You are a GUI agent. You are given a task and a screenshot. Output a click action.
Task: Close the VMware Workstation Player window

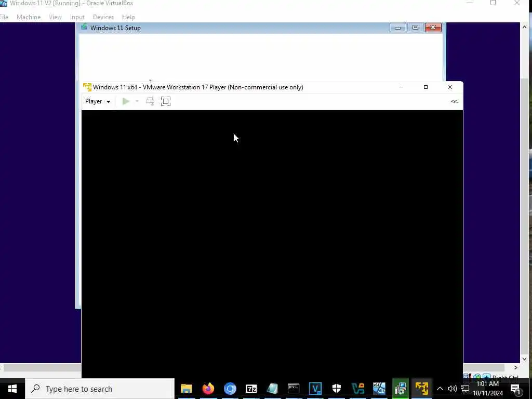pyautogui.click(x=450, y=87)
